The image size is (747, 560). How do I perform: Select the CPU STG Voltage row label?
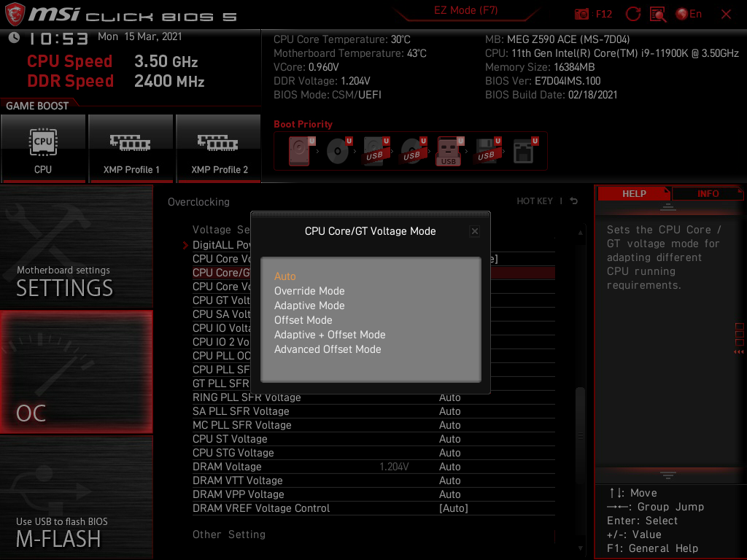point(233,453)
